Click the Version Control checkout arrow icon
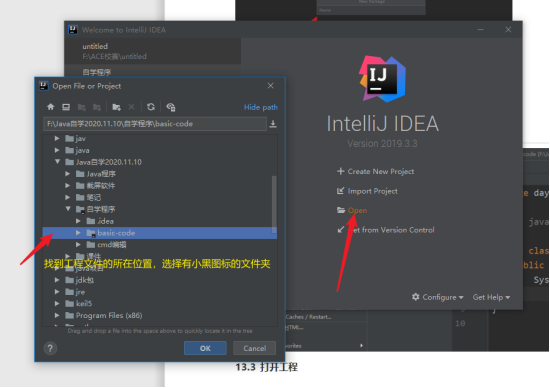Viewport: 550px width, 388px height. pos(341,230)
